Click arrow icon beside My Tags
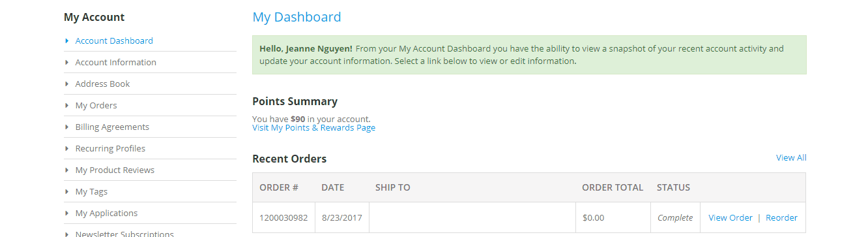Viewport: 868px width, 237px height. 67,191
